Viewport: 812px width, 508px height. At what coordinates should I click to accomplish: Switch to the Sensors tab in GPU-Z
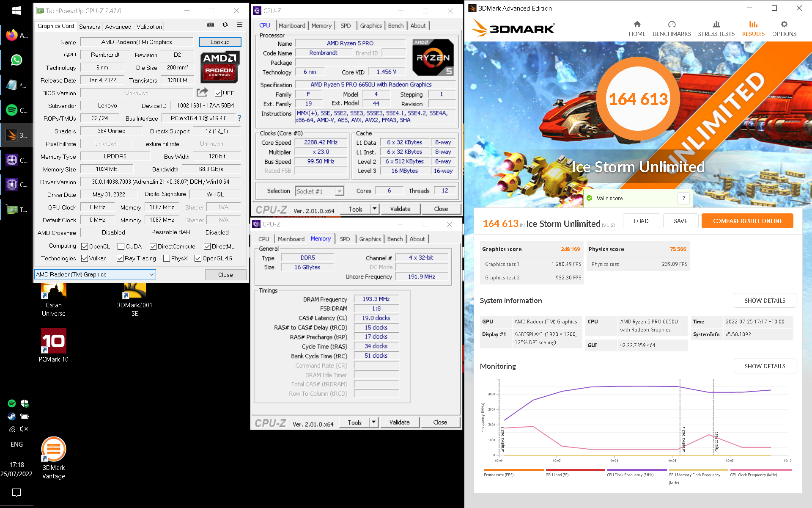tap(90, 26)
